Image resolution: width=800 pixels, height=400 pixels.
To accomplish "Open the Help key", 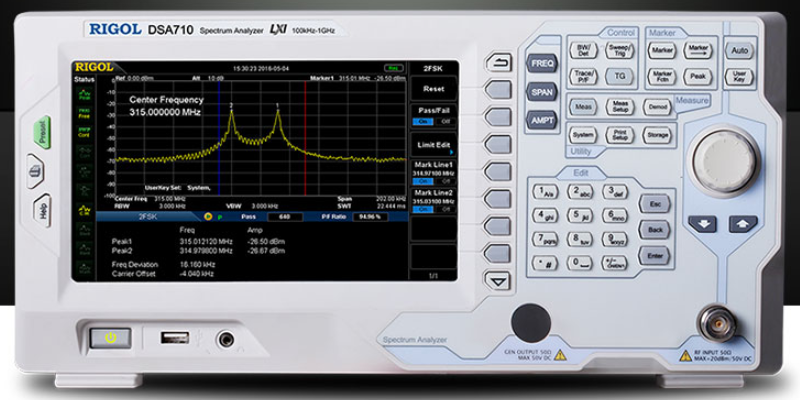I will click(x=42, y=210).
